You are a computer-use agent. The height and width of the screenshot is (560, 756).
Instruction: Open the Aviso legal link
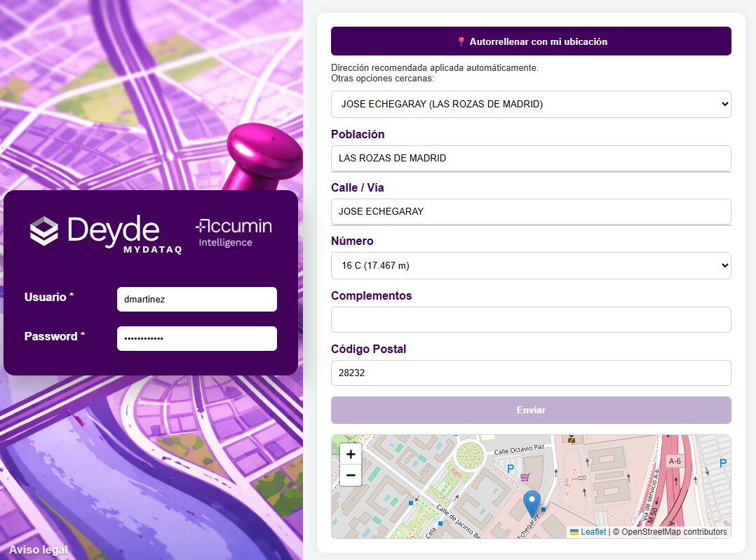click(x=39, y=549)
